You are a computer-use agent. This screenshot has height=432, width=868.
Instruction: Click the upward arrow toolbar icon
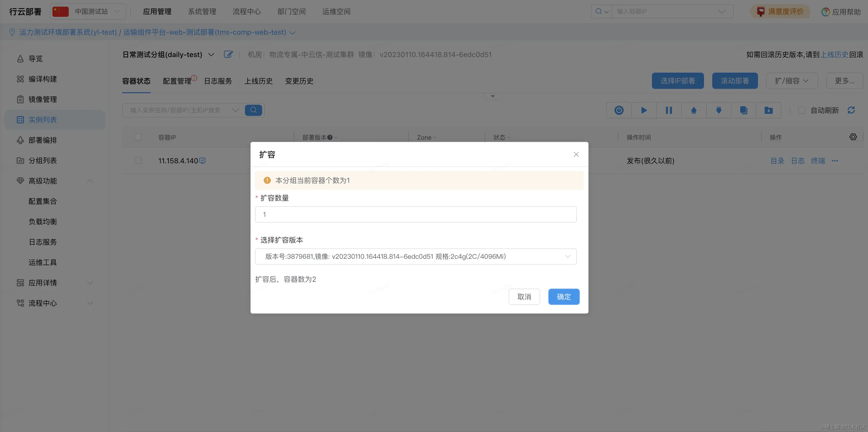pyautogui.click(x=693, y=110)
